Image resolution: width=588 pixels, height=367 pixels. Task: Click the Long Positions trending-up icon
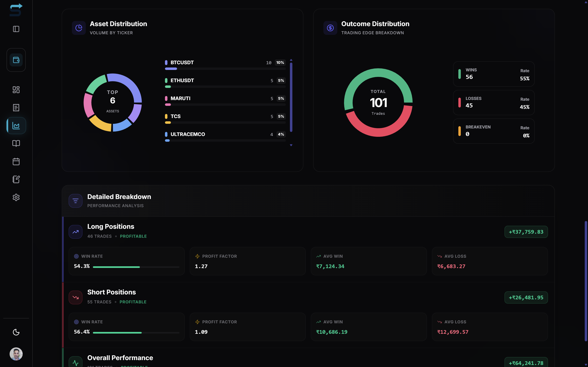tap(75, 232)
